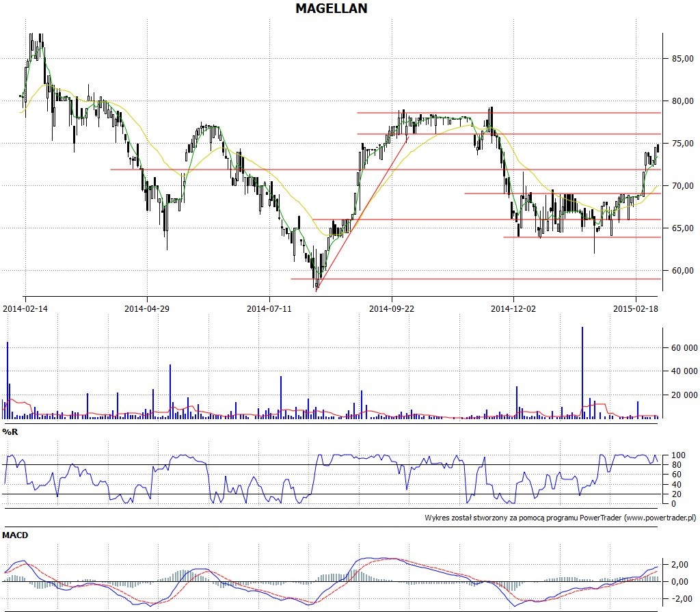Click the 2014-07-11 date label
700x612 pixels.
coord(269,308)
